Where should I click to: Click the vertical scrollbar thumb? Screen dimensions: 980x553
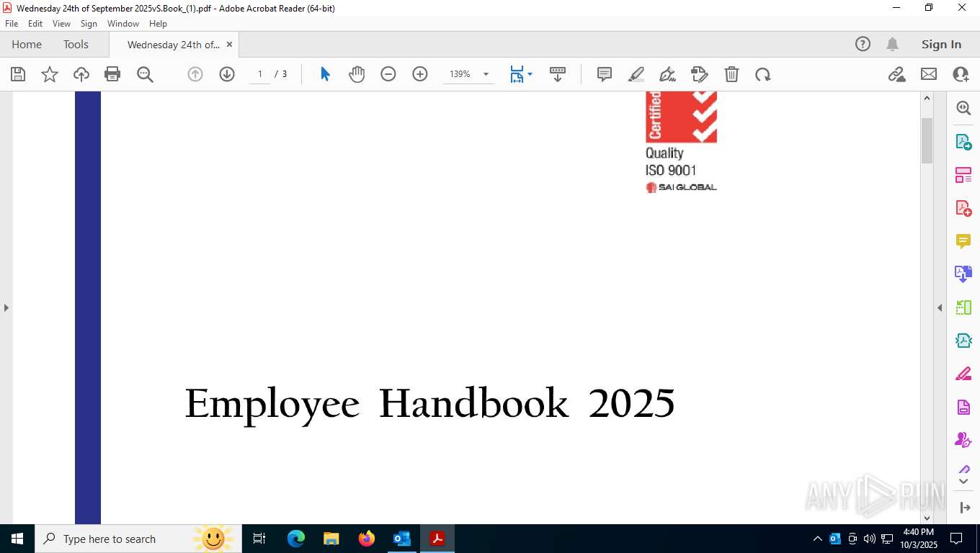click(927, 140)
